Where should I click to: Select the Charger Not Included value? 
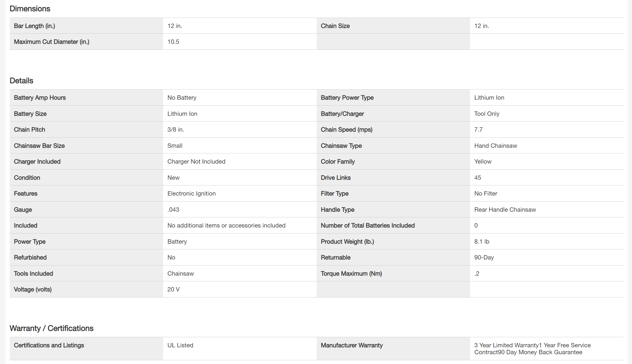point(196,162)
